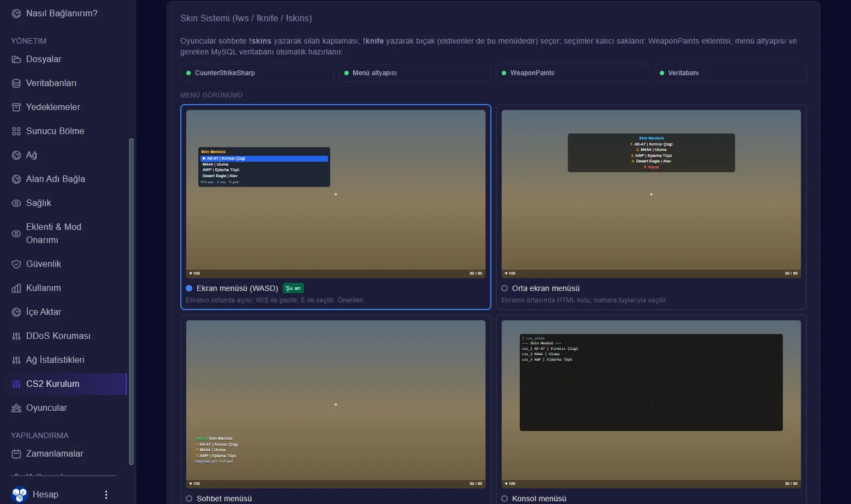Click the "MENÜ GÖRÜNÜMÜ" section label

point(211,95)
